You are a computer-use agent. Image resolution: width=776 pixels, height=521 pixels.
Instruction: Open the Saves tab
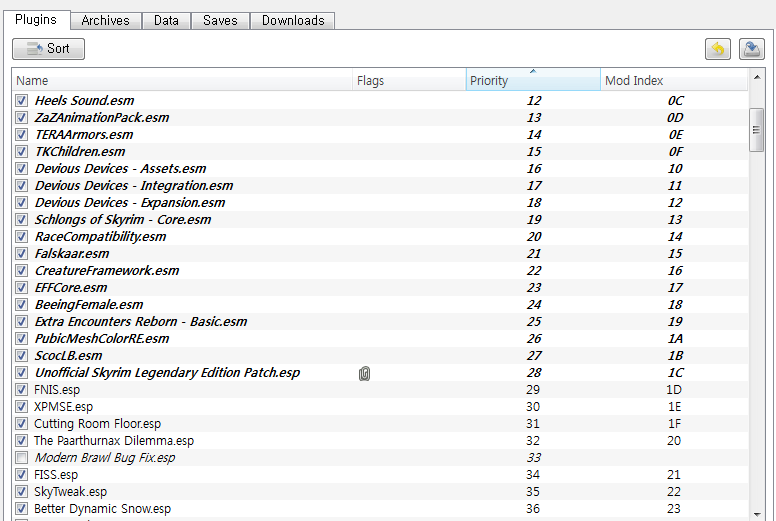220,20
